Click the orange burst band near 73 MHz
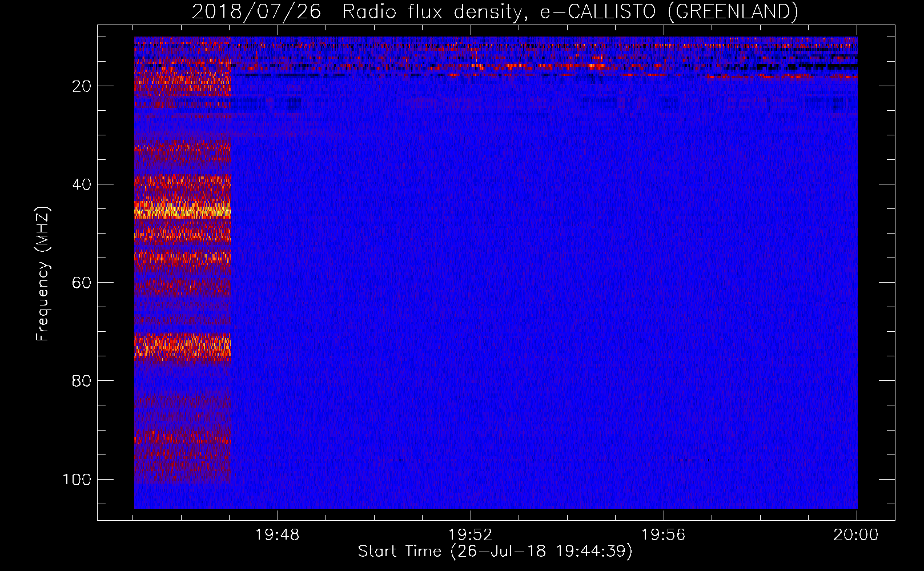This screenshot has width=924, height=571. click(182, 345)
